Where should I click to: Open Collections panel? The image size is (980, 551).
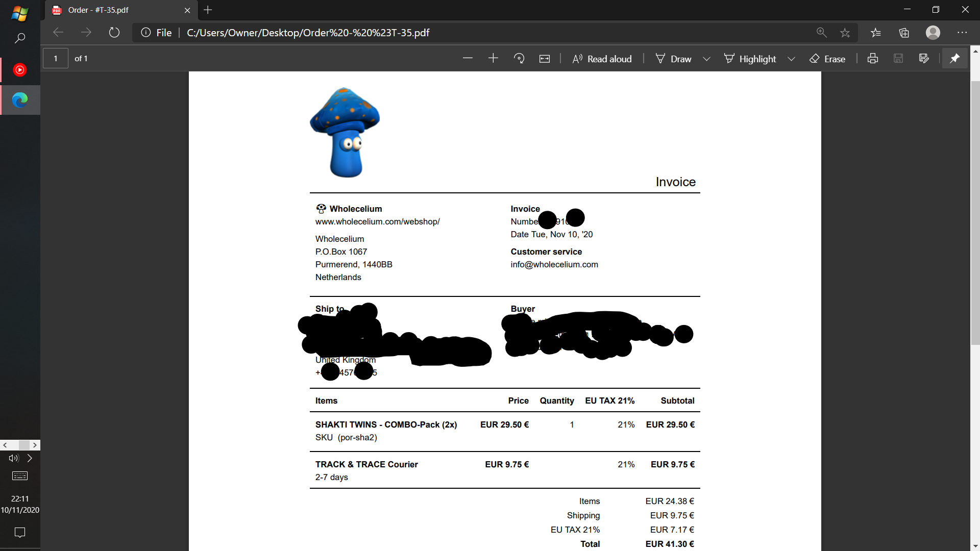[904, 33]
